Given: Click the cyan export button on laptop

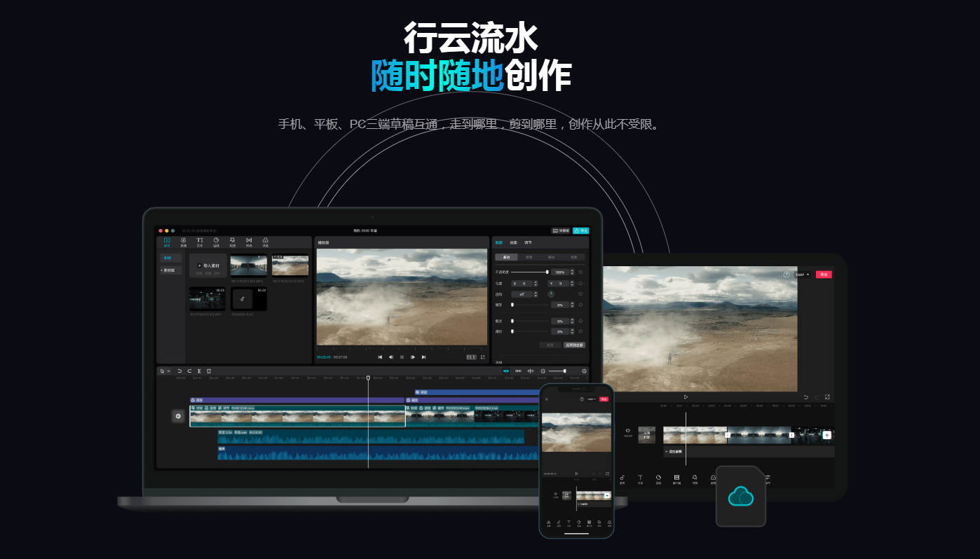Looking at the screenshot, I should pyautogui.click(x=580, y=230).
